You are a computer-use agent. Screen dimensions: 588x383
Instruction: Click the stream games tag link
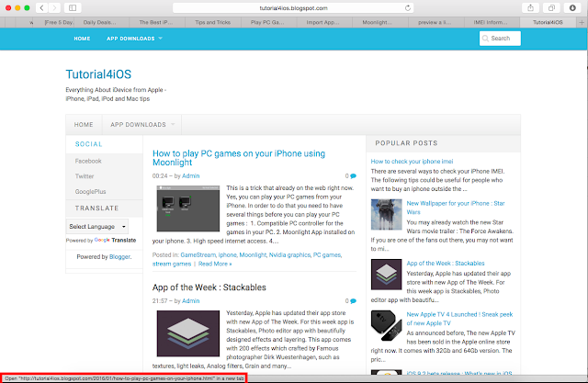[x=172, y=264]
